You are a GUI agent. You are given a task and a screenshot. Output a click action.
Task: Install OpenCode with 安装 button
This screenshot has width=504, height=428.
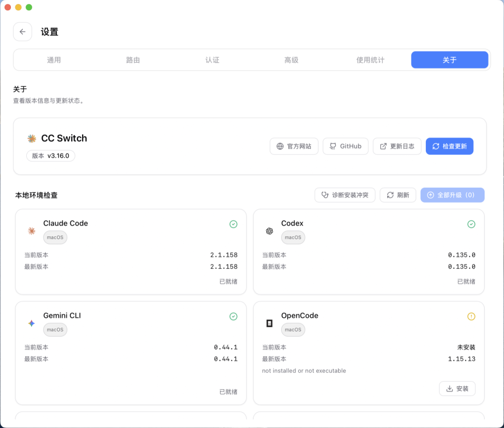[x=457, y=389]
